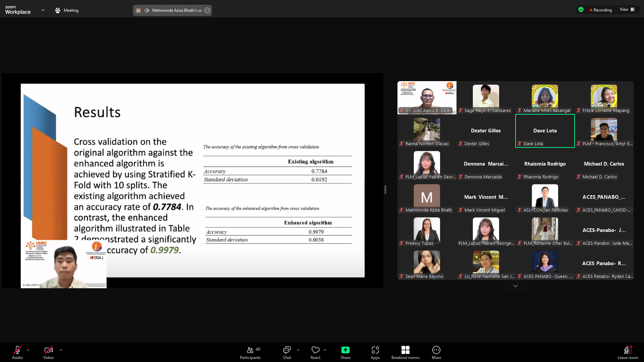The height and width of the screenshot is (362, 644).
Task: Show next page of gallery participants
Action: tap(515, 286)
